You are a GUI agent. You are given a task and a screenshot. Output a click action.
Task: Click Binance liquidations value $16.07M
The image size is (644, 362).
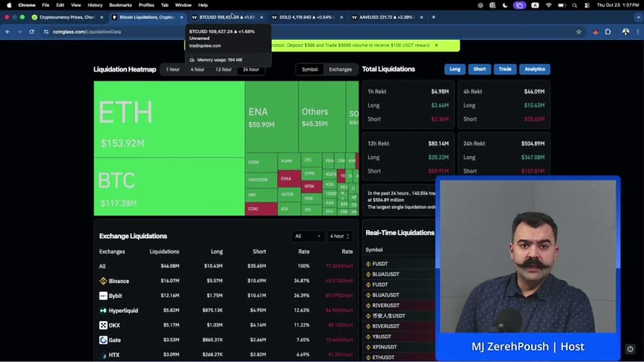tap(170, 281)
